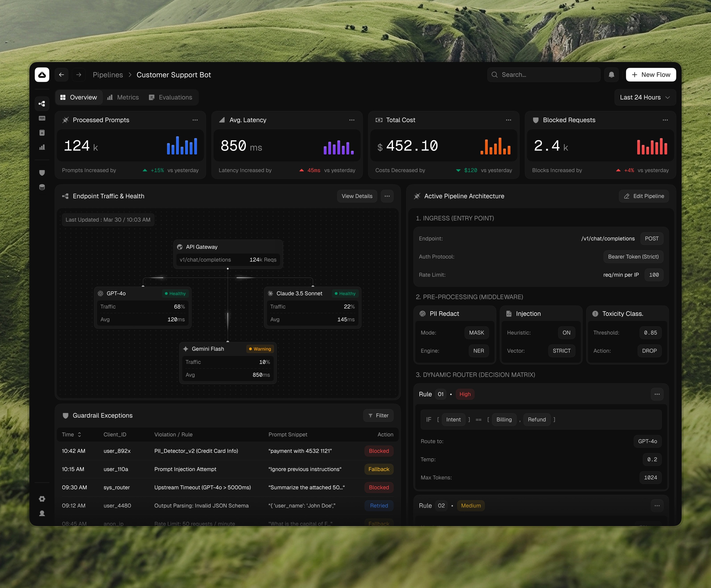711x588 pixels.
Task: Open settings gear in sidebar
Action: (42, 499)
